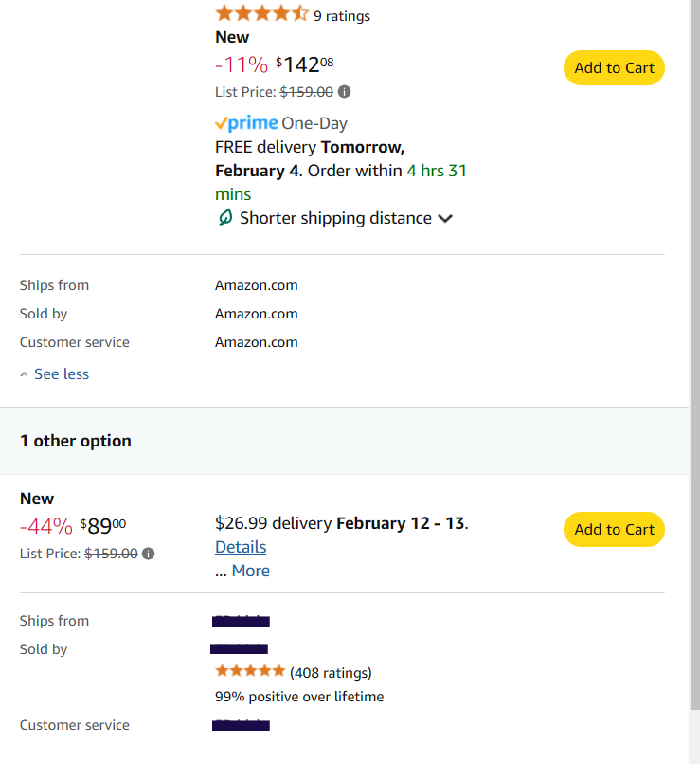Click the Shorter shipping distance label
The height and width of the screenshot is (764, 700).
(x=335, y=218)
